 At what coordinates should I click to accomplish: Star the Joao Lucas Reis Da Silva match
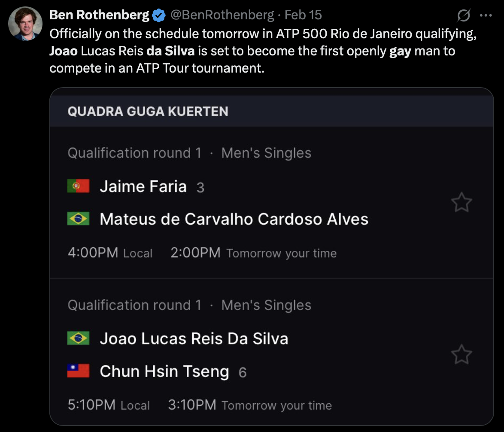click(461, 355)
